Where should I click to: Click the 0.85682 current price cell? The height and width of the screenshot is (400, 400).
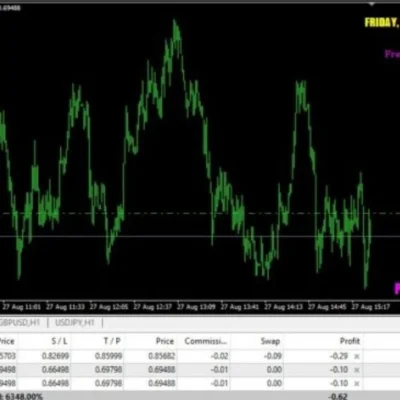pos(162,356)
